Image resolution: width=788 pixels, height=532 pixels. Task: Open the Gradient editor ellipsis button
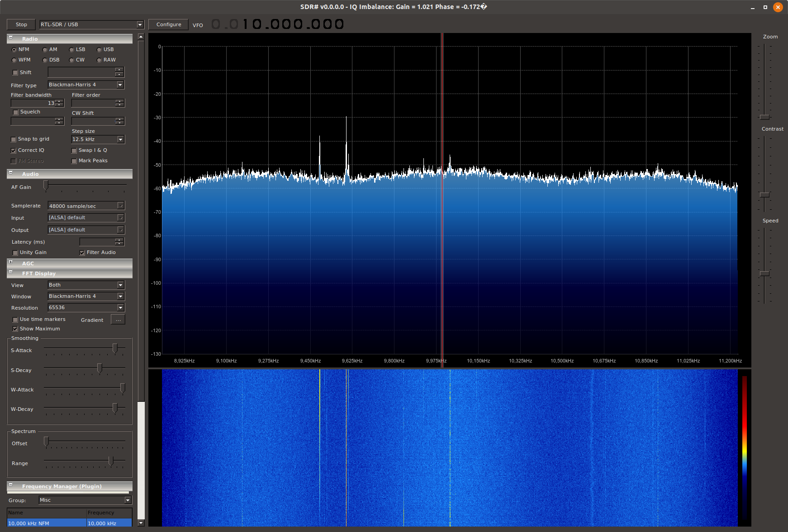pyautogui.click(x=118, y=320)
